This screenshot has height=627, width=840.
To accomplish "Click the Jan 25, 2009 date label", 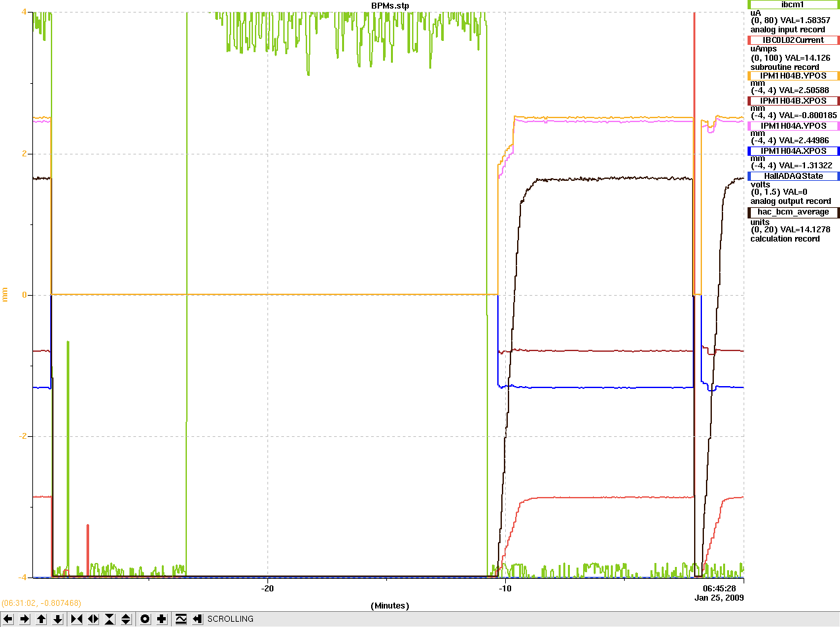I will pyautogui.click(x=719, y=597).
